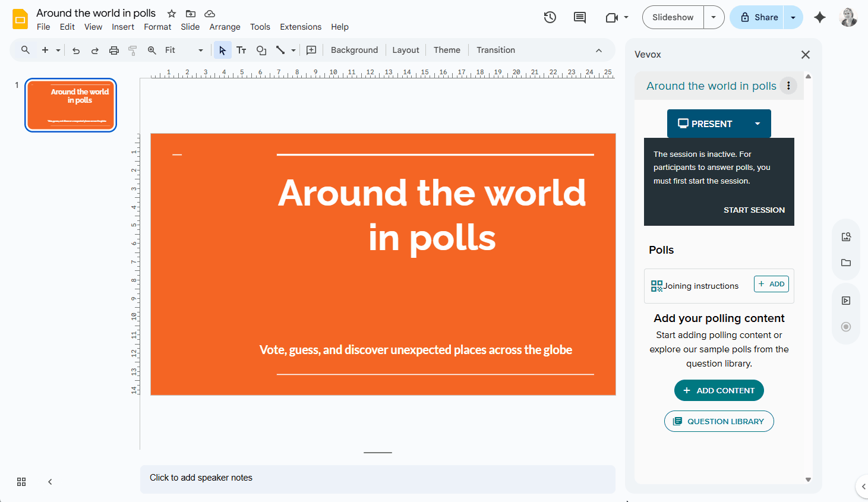
Task: Click Start Session in the Vevox panel
Action: [x=754, y=210]
